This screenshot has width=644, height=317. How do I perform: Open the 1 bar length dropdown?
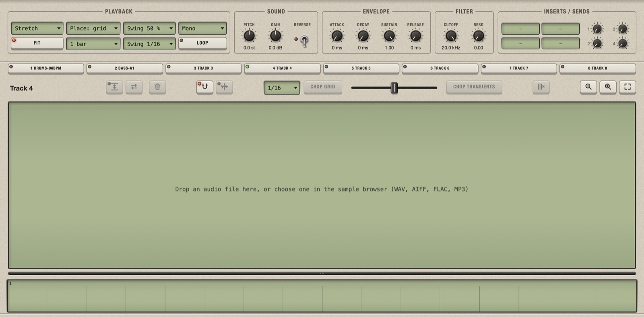93,44
